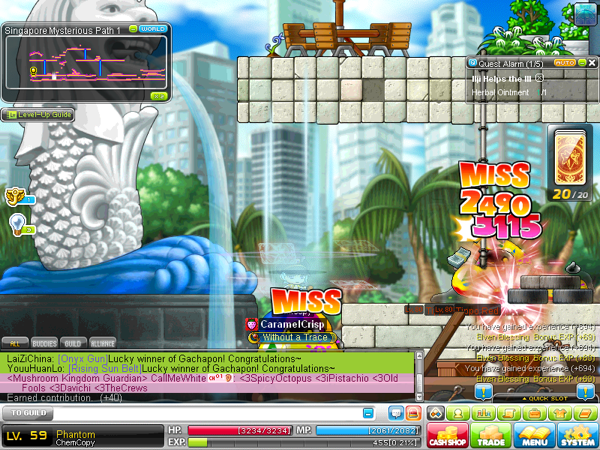Viewport: 600px width, 450px height.
Task: Click the MP gauge bar
Action: point(368,430)
